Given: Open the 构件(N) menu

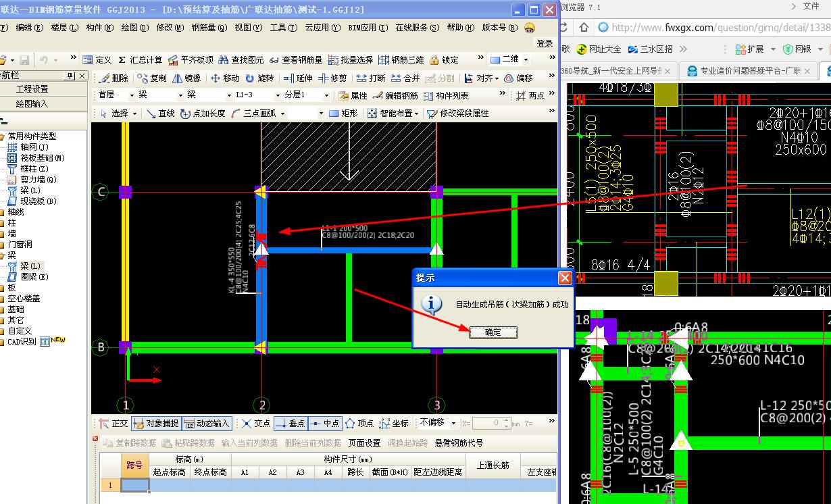Looking at the screenshot, I should point(100,28).
